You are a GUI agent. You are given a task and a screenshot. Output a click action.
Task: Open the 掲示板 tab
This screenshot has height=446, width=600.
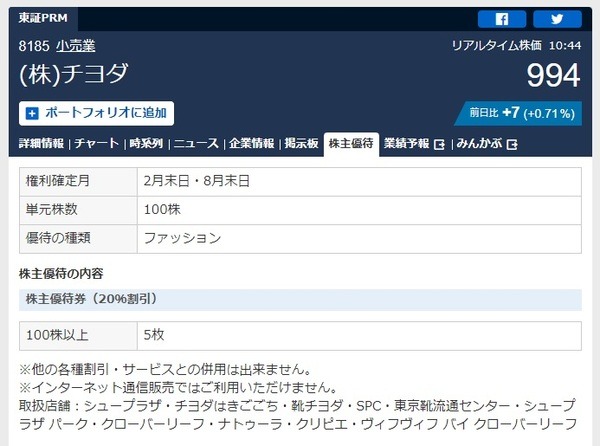pyautogui.click(x=302, y=143)
